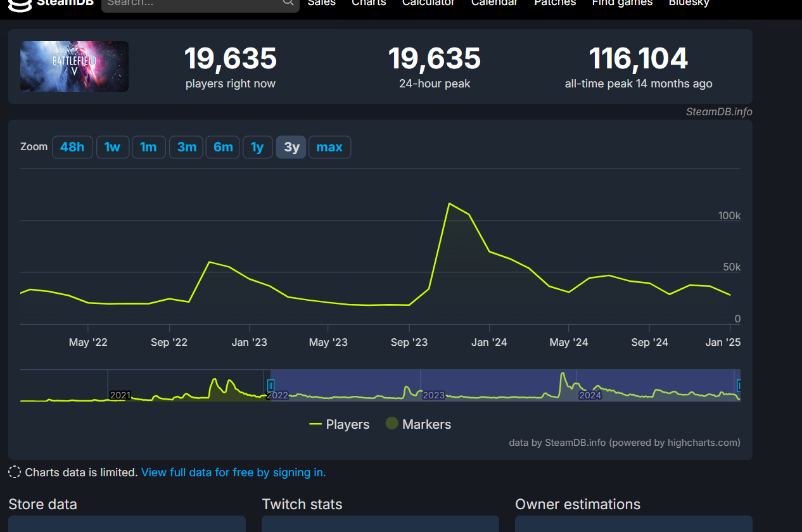Viewport: 802px width, 532px height.
Task: Click the 50k y-axis label
Action: tap(732, 267)
